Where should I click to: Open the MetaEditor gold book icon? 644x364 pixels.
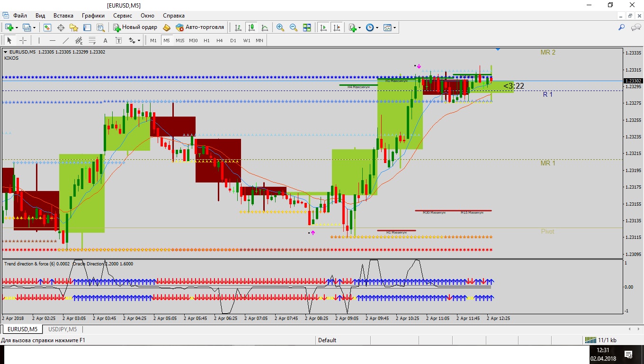[167, 27]
